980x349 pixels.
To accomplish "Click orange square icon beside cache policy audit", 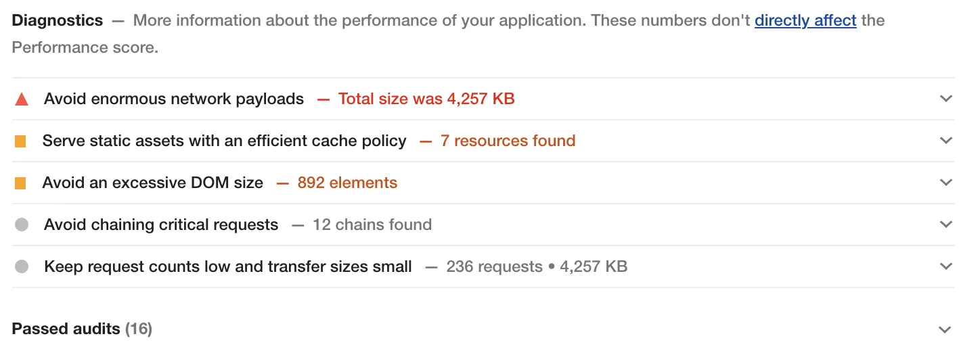I will click(20, 141).
